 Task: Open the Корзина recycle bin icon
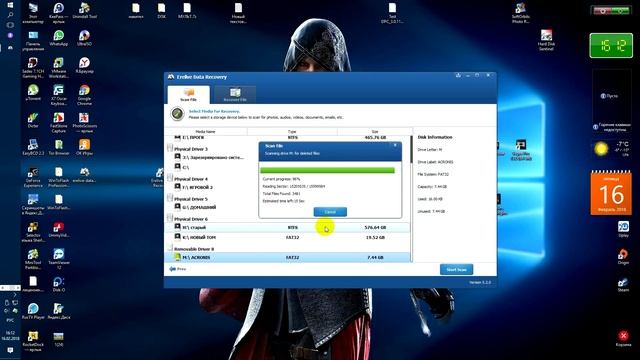click(x=623, y=338)
